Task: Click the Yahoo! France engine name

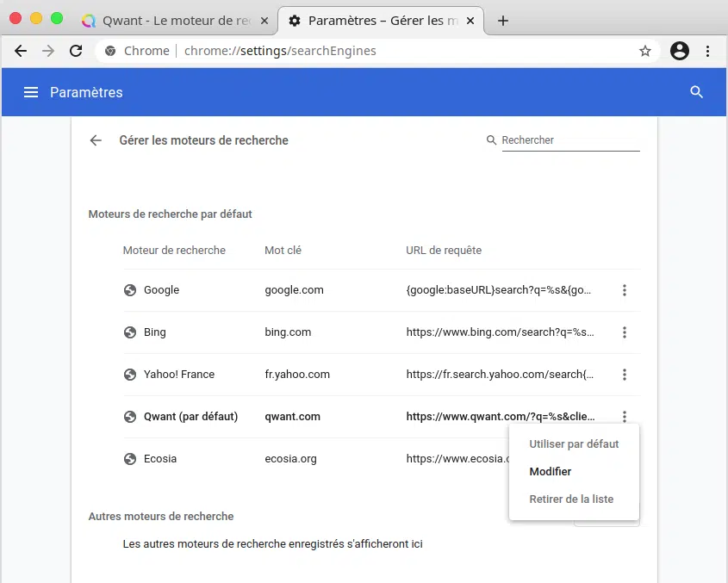Action: (178, 375)
